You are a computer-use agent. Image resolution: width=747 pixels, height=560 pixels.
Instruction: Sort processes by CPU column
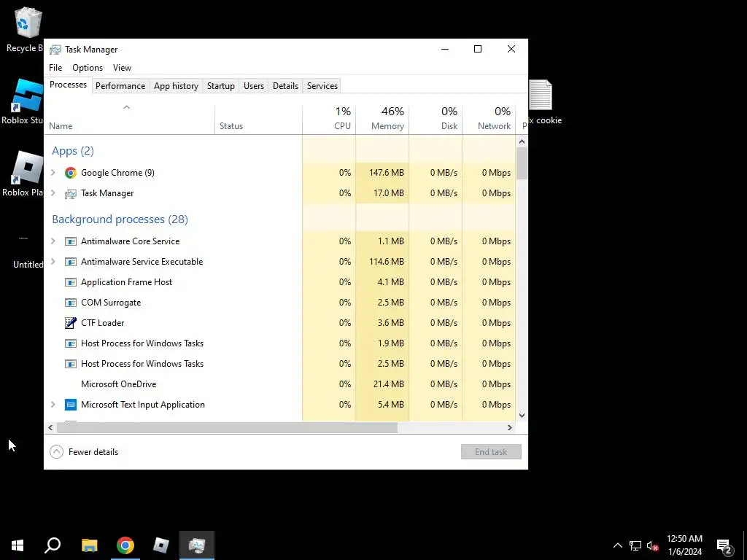(x=329, y=119)
